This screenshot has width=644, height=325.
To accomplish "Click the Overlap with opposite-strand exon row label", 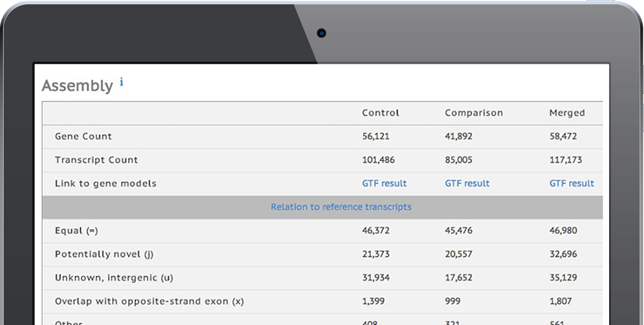I will click(x=149, y=301).
